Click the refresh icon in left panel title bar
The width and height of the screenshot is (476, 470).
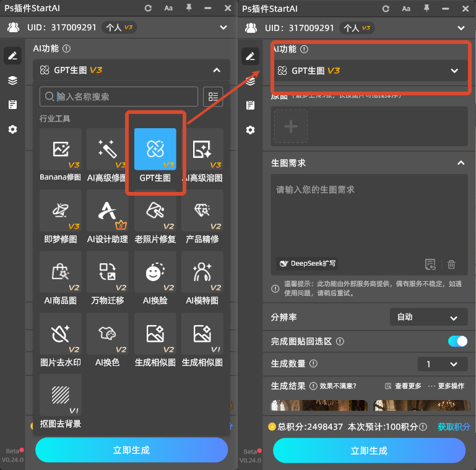pos(148,8)
